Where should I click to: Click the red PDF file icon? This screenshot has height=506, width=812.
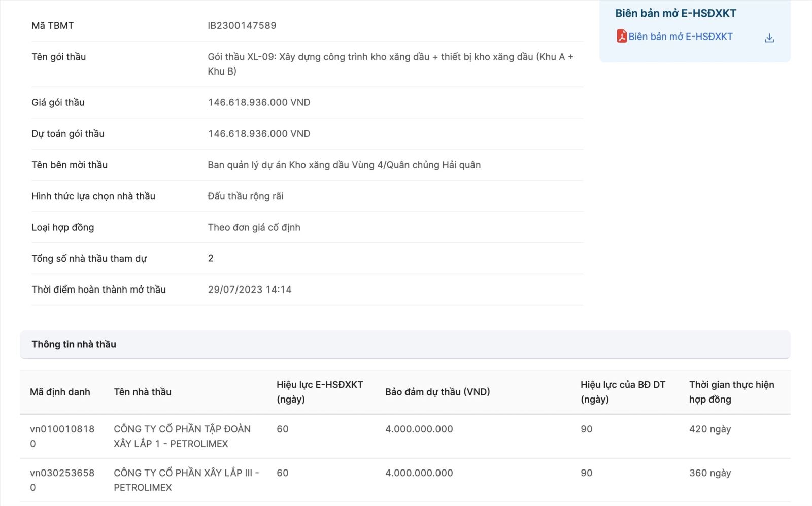(622, 36)
